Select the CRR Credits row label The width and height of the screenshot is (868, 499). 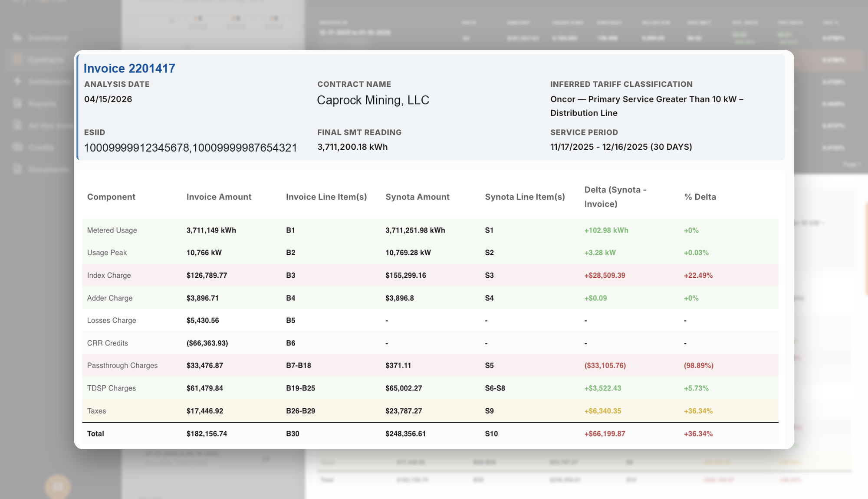[108, 343]
